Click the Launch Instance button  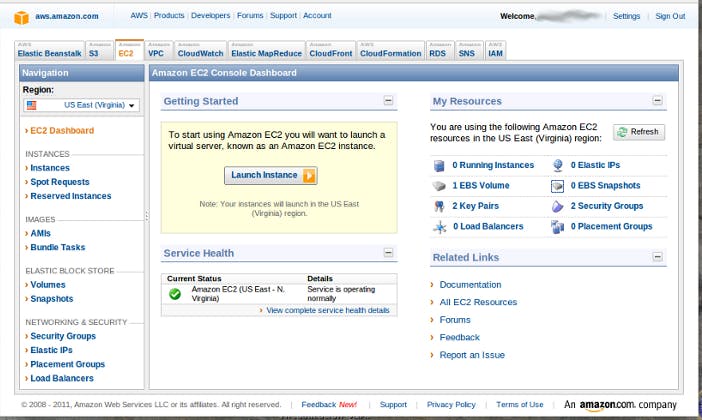pyautogui.click(x=271, y=175)
